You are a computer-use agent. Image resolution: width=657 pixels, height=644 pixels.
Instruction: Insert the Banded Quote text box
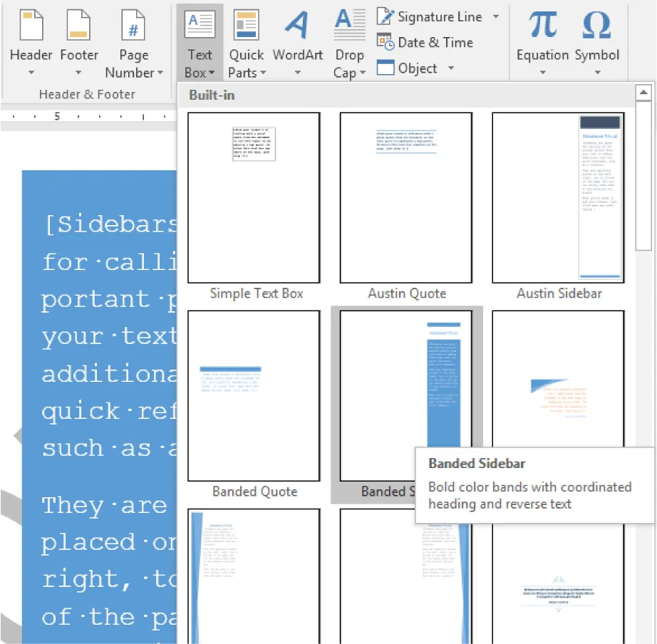(254, 395)
